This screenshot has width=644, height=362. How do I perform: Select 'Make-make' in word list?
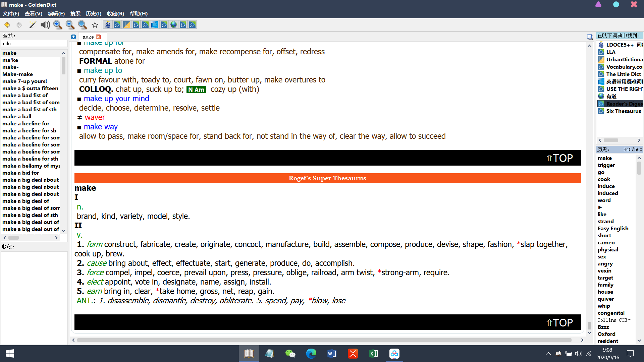coord(18,74)
